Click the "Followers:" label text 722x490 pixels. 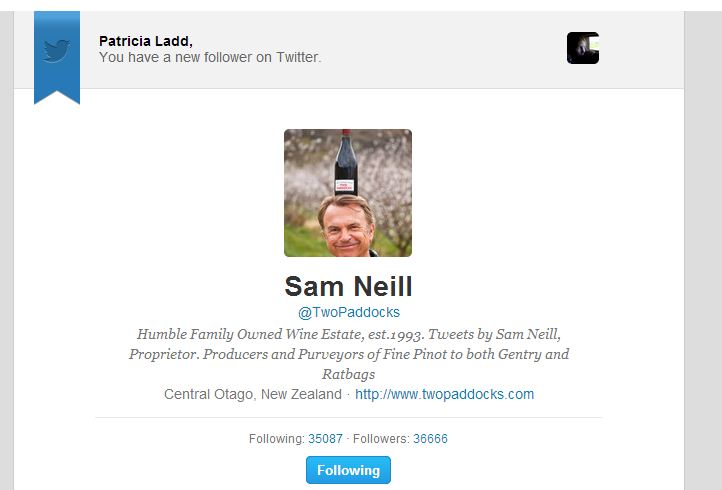pyautogui.click(x=381, y=438)
